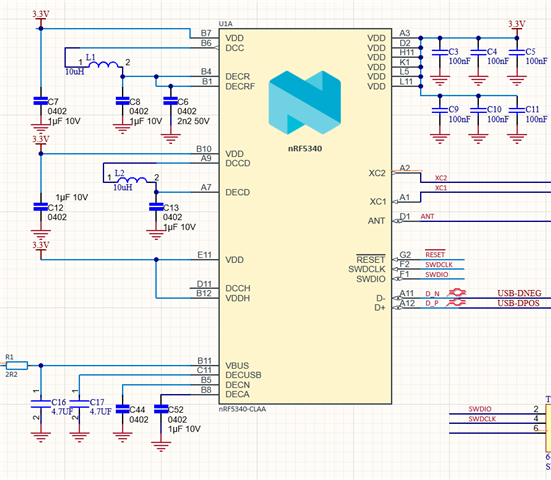The image size is (551, 480).
Task: Click the DCCD pin name
Action: coord(238,163)
